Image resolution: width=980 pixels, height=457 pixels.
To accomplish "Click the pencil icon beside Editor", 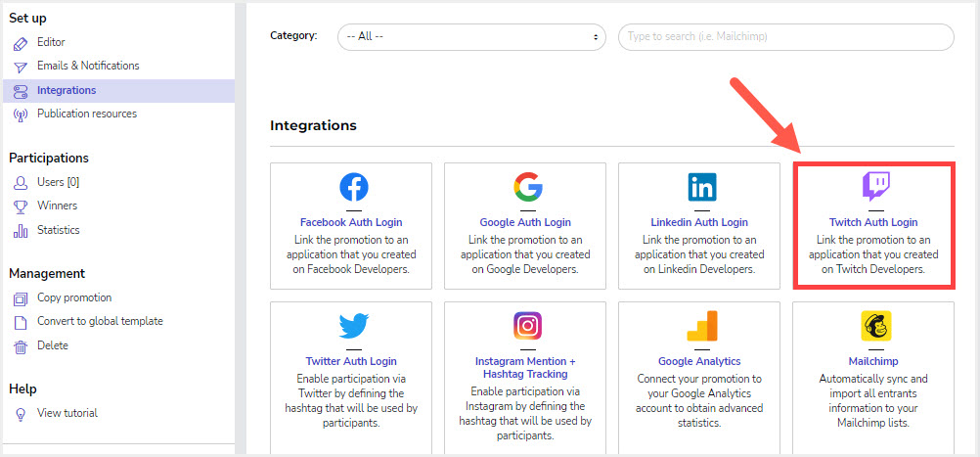I will point(21,44).
